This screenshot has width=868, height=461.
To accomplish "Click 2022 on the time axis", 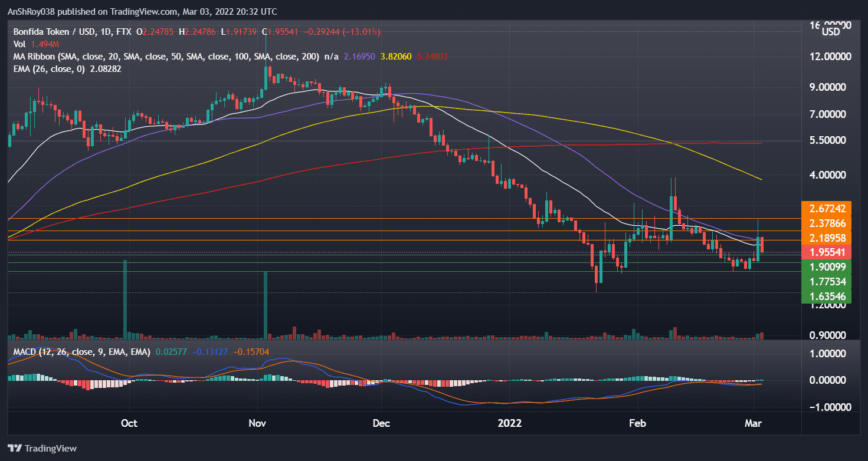I will [510, 423].
